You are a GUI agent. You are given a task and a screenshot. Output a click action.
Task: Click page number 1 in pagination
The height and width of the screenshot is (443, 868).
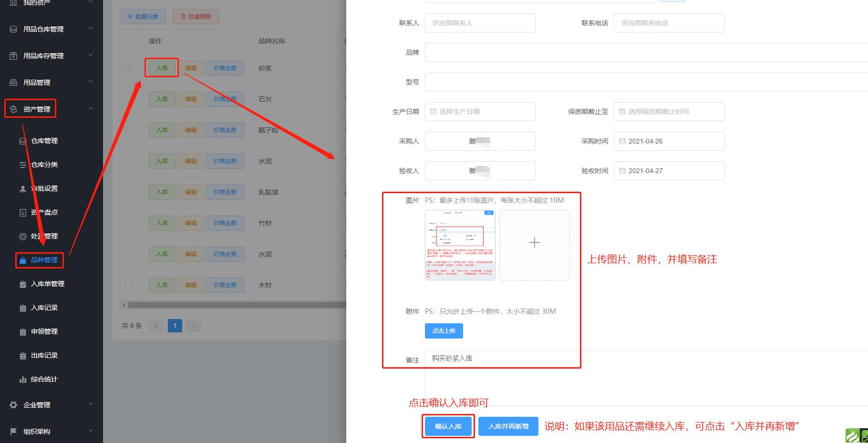[x=175, y=326]
